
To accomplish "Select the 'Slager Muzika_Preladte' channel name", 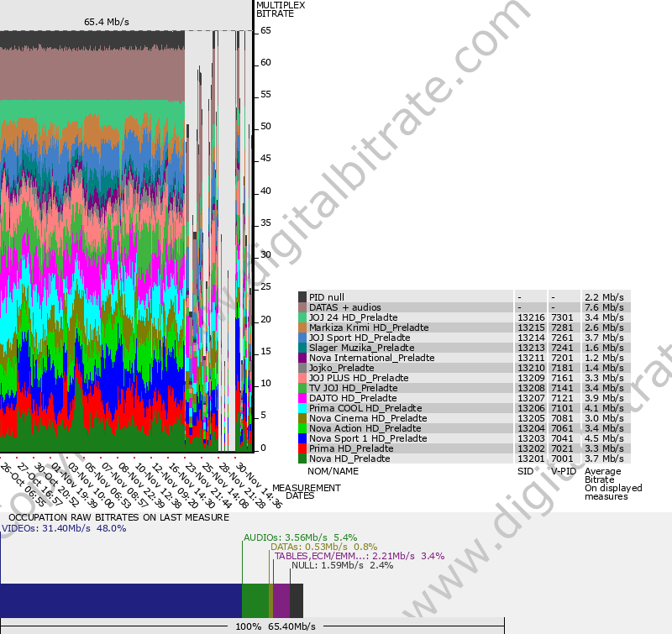I will (362, 348).
